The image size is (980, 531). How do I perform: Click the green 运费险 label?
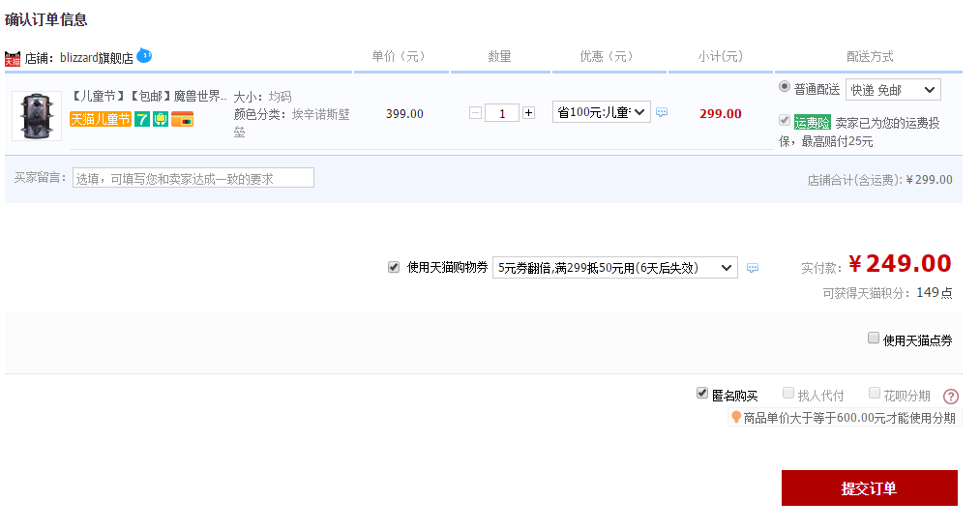812,123
